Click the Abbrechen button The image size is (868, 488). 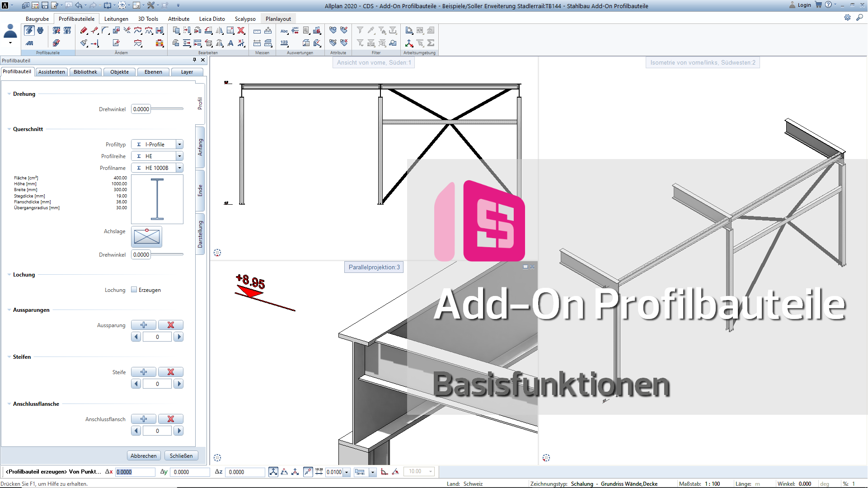point(143,455)
